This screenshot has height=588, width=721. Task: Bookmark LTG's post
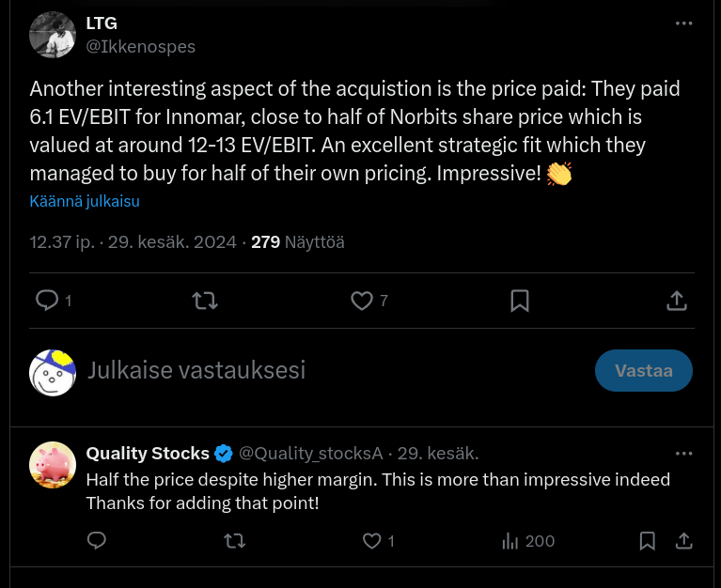click(x=519, y=301)
